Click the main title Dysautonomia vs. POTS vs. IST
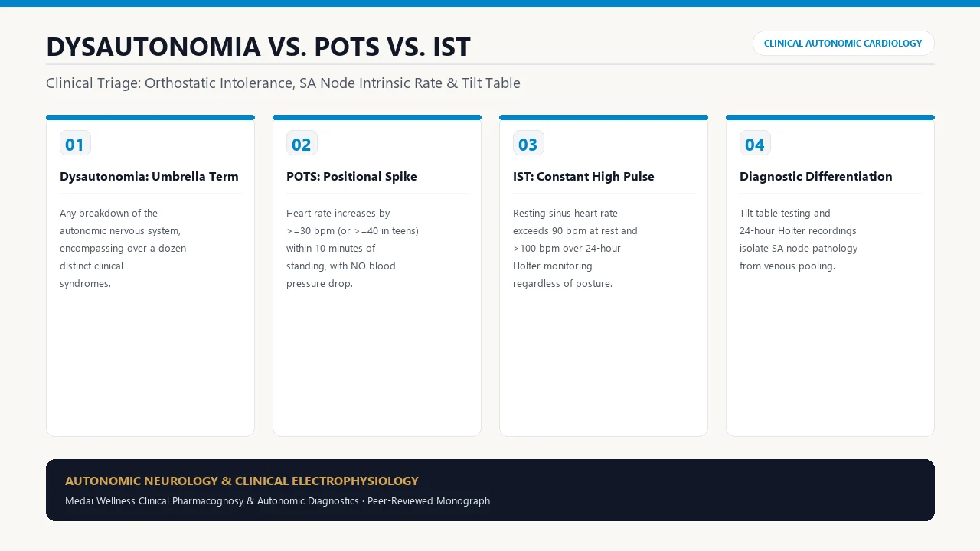 (x=258, y=47)
